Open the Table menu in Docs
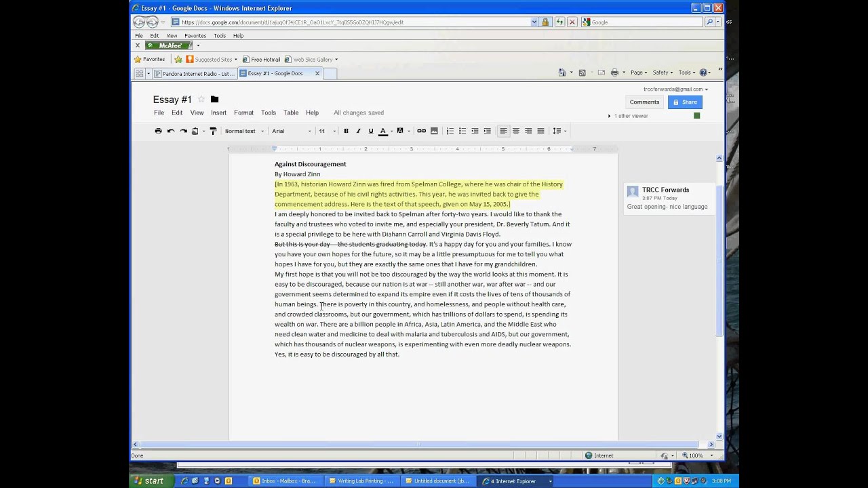This screenshot has height=488, width=868. [291, 113]
